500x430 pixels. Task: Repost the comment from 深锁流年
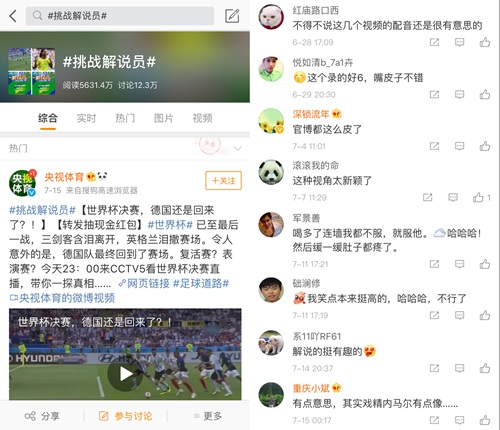[434, 146]
